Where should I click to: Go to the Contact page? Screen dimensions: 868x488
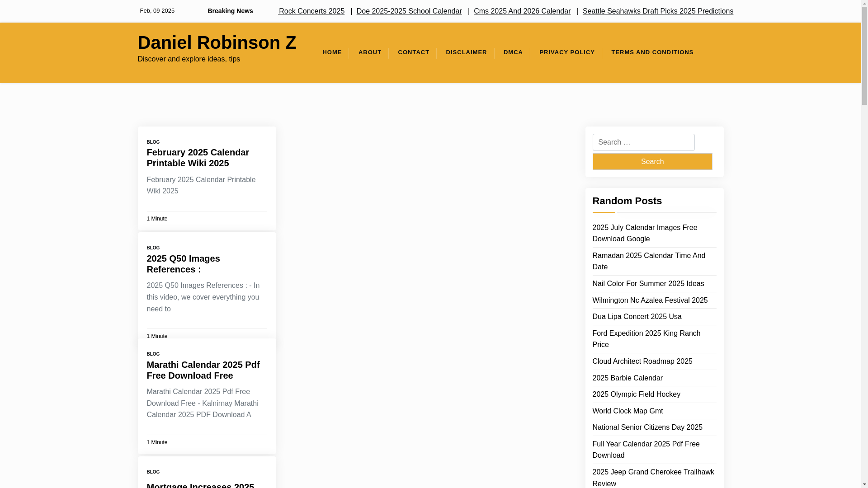[x=414, y=52]
